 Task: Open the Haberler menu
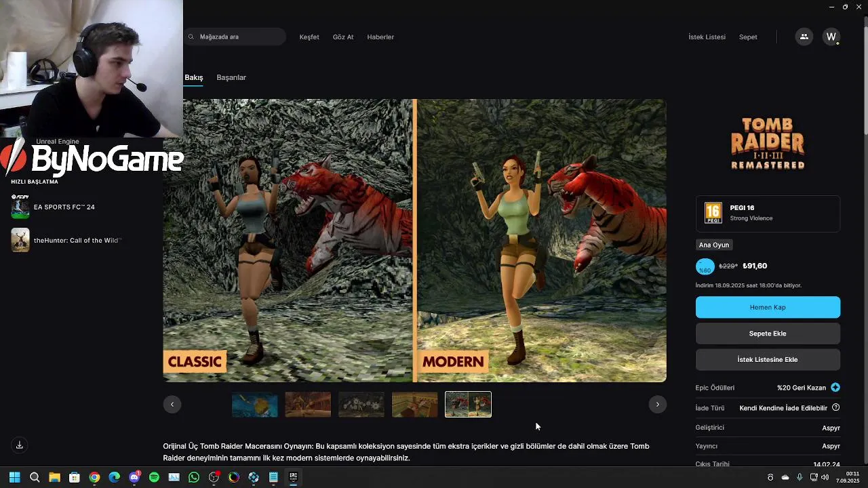coord(380,37)
